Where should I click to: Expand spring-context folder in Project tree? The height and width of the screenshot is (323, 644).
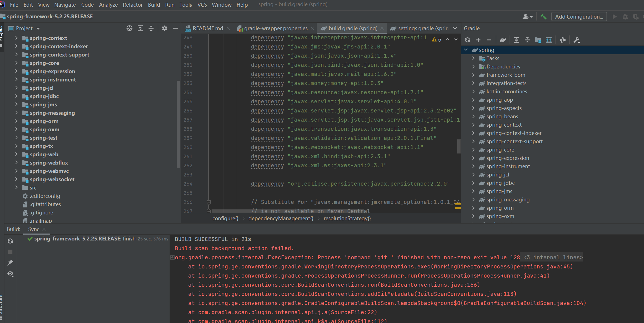coord(16,38)
